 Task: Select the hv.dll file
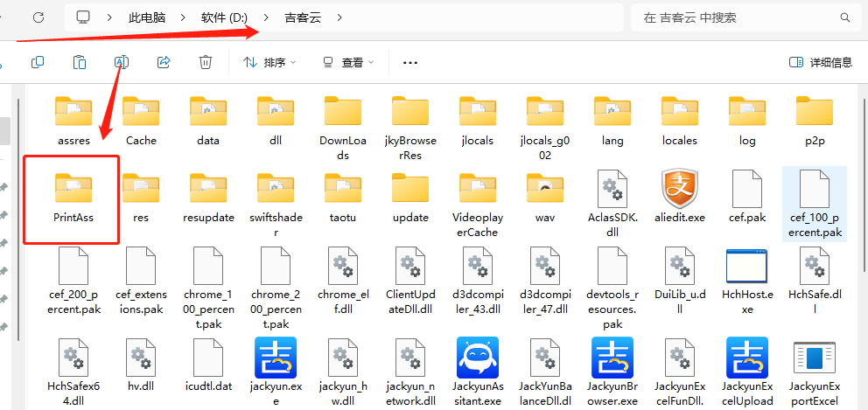click(141, 365)
